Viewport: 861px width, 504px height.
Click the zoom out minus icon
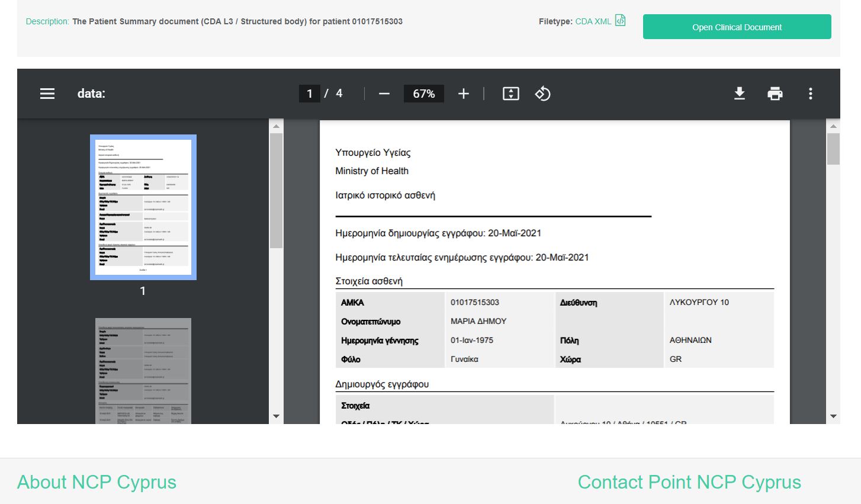click(x=384, y=94)
